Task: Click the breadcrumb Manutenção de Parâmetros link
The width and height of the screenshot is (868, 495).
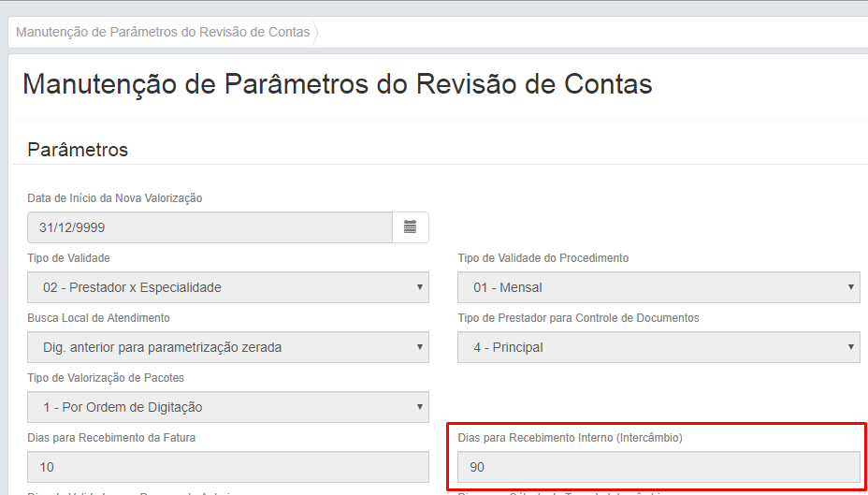Action: tap(163, 32)
